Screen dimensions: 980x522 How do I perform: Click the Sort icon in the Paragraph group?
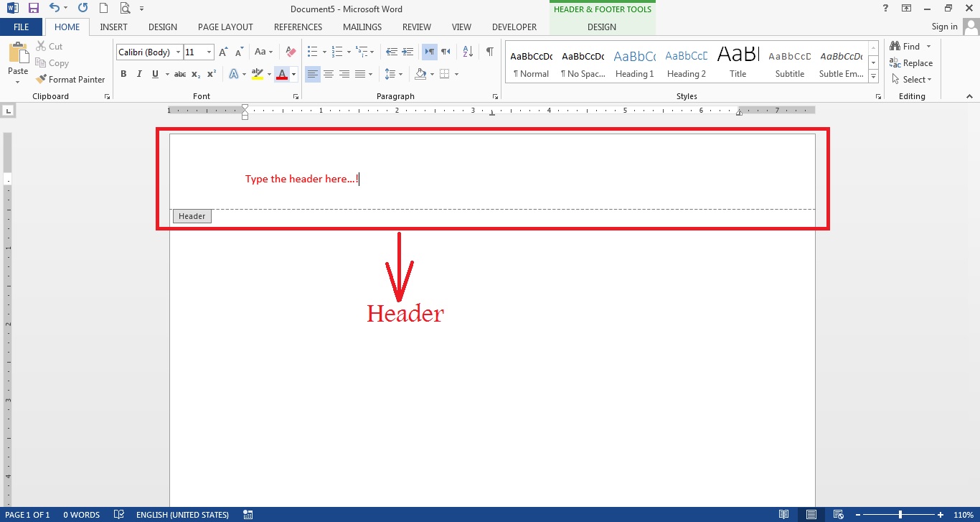pyautogui.click(x=466, y=51)
